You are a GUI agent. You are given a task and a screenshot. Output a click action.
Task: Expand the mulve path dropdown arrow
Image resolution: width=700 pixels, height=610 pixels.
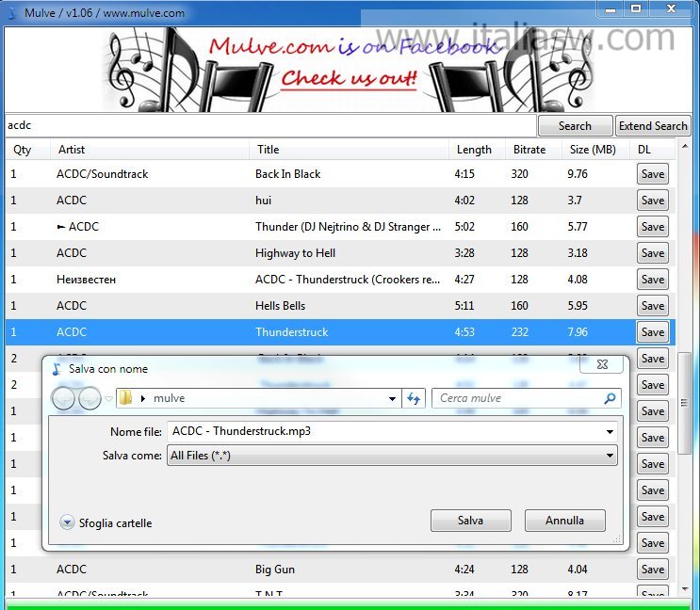pos(392,398)
